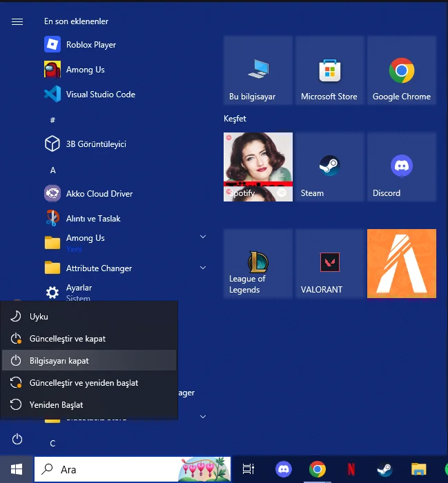Click the En son eklenenler heading
448x483 pixels.
[76, 21]
